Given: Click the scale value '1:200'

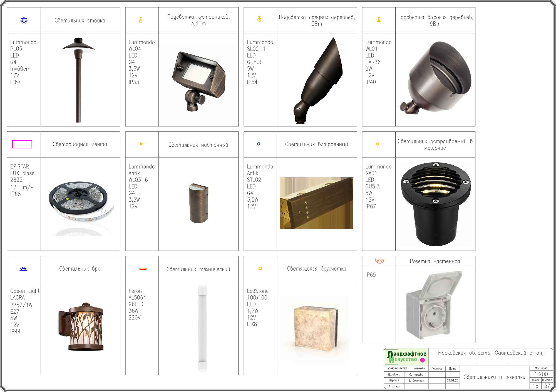Looking at the screenshot, I should tap(541, 374).
